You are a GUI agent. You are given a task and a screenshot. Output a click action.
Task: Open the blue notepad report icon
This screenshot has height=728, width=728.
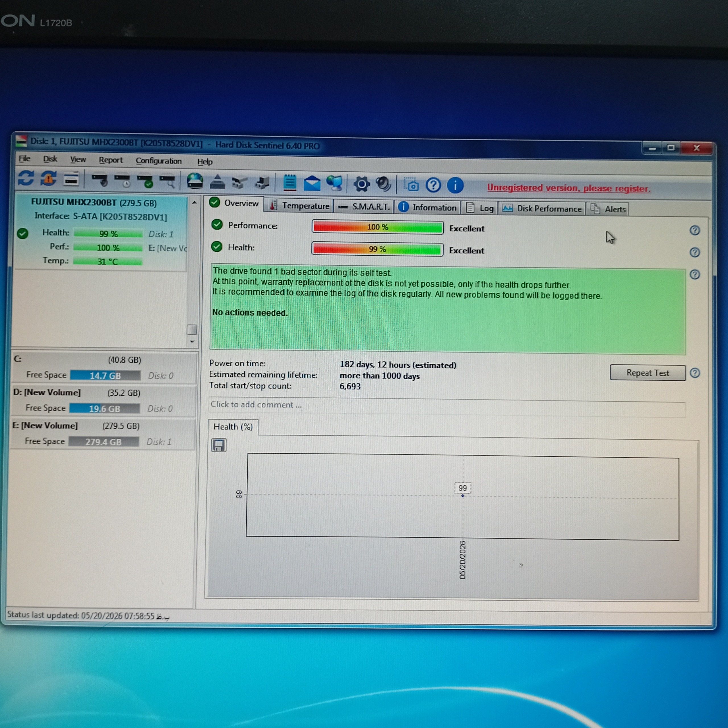[x=290, y=183]
